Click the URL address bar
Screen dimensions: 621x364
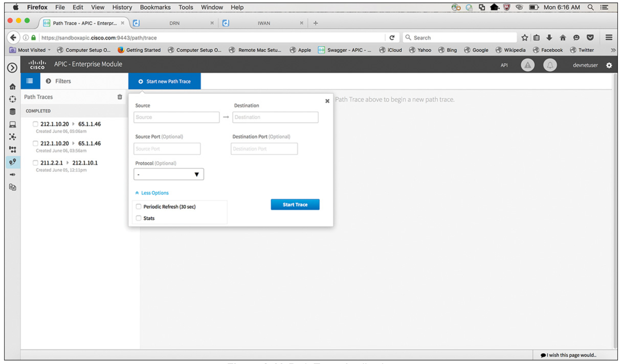click(x=212, y=38)
